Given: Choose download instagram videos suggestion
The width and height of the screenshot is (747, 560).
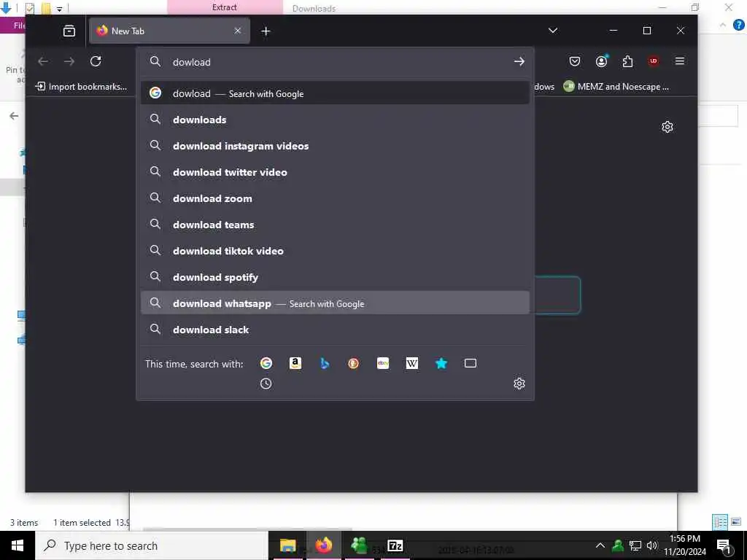Looking at the screenshot, I should (335, 146).
